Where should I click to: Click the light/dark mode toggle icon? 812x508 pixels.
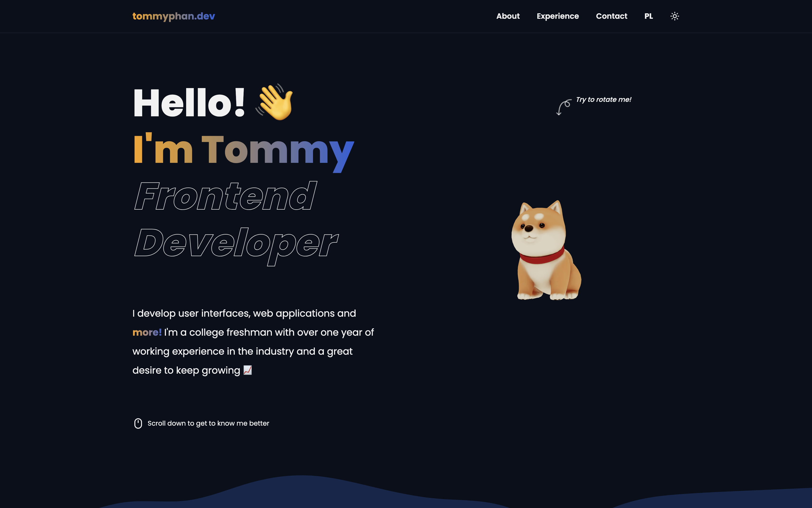tap(675, 16)
